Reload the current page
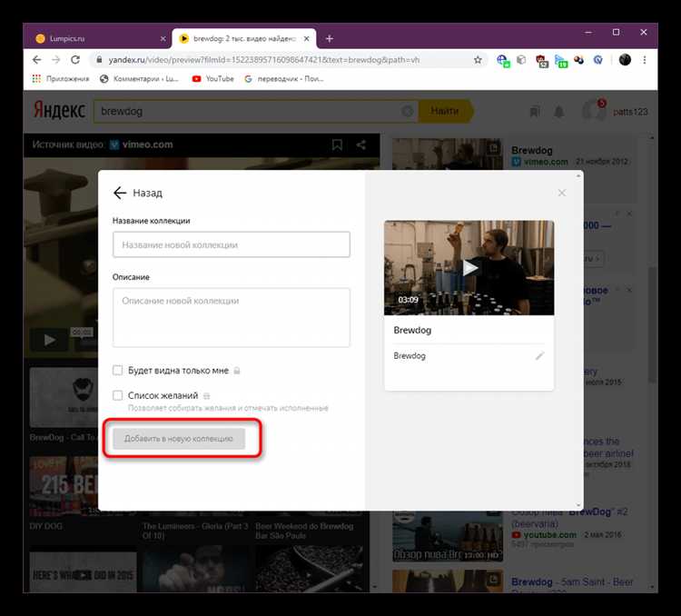681x616 pixels. 75,60
